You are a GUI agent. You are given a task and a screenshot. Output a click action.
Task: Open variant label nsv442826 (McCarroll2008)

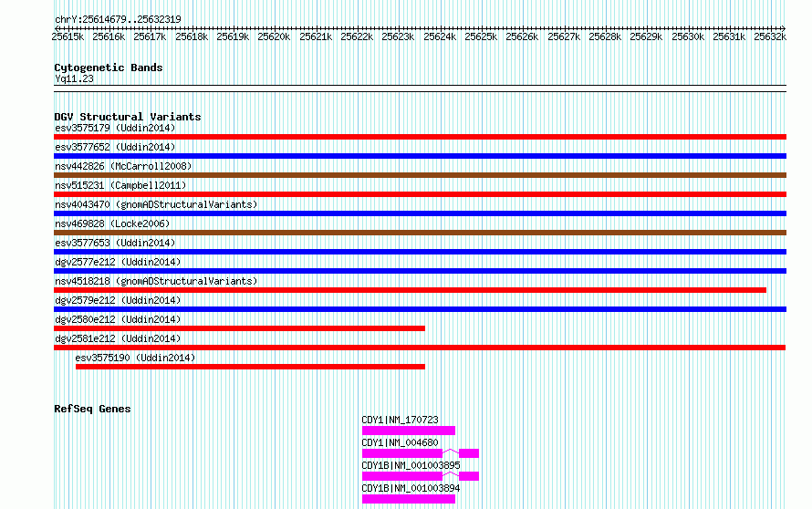[x=123, y=166]
